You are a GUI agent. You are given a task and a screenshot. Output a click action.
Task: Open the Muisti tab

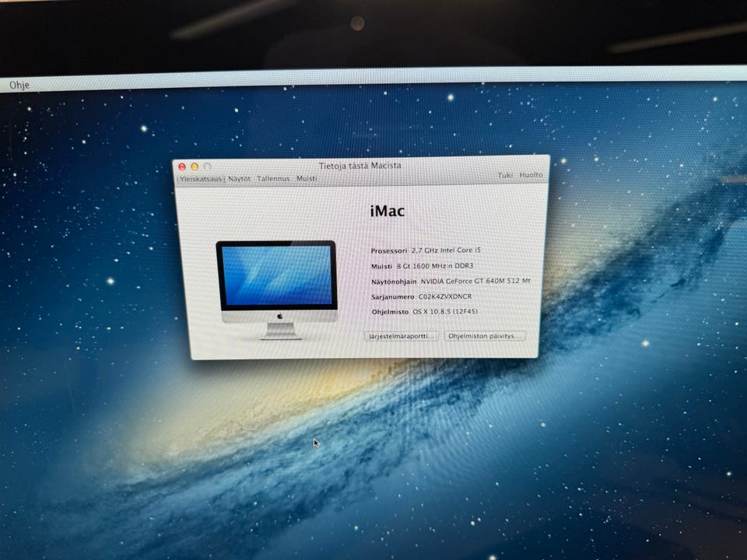pos(307,178)
